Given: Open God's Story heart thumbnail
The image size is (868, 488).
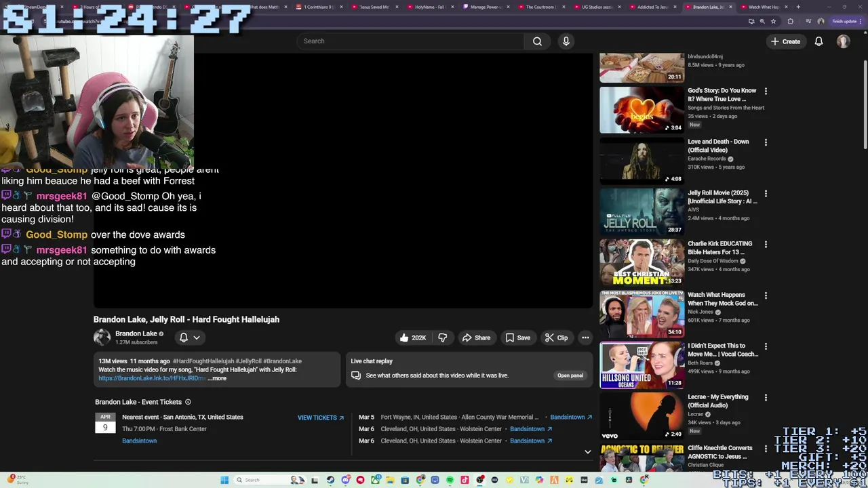Looking at the screenshot, I should pyautogui.click(x=642, y=110).
